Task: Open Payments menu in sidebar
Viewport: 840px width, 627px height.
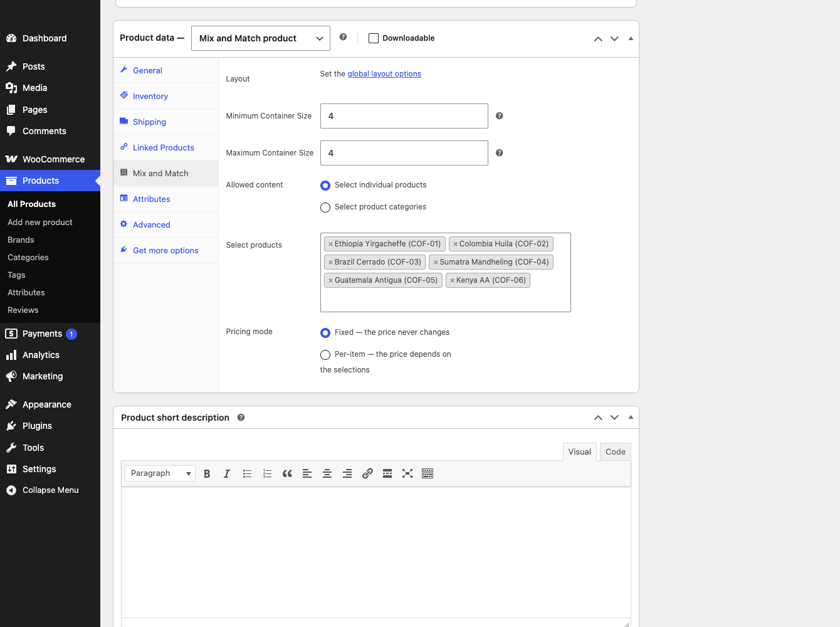Action: (50, 334)
